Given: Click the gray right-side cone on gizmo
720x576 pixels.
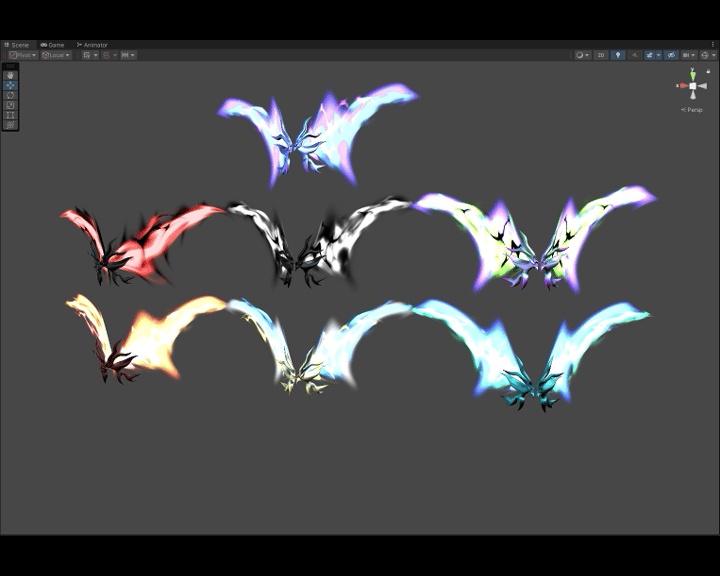Looking at the screenshot, I should 703,86.
